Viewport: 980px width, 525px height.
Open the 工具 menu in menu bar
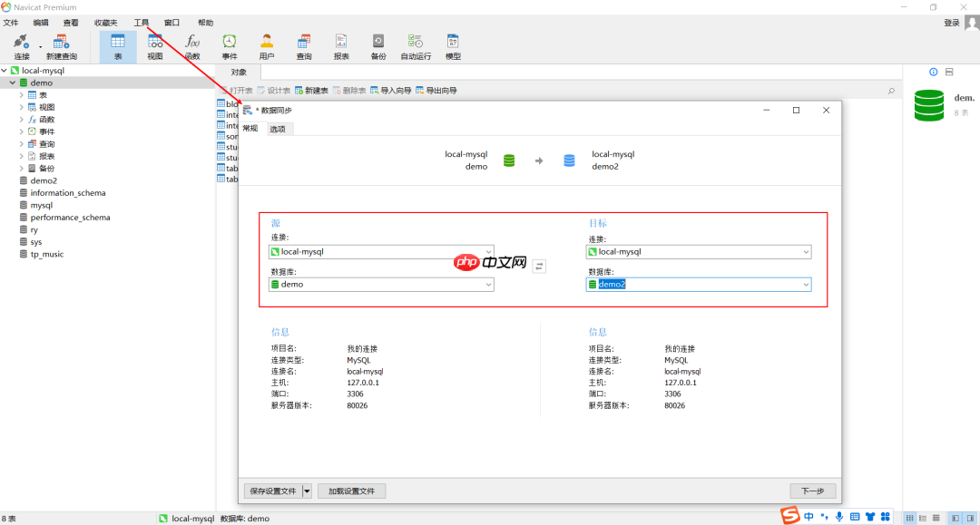coord(142,23)
